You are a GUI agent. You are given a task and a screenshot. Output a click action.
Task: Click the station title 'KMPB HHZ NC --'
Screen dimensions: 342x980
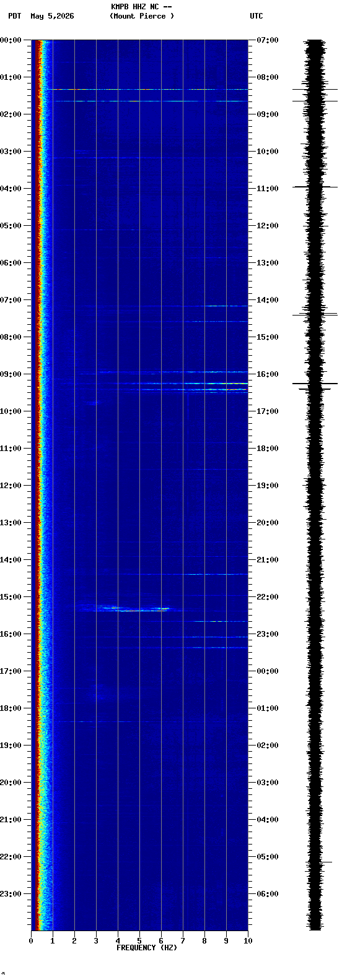141,7
